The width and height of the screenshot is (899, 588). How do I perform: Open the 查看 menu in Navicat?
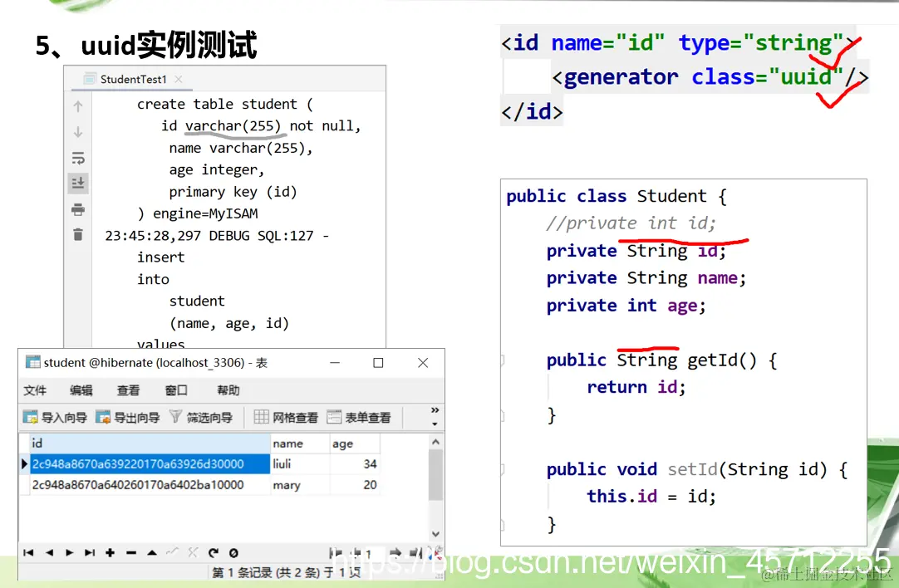pyautogui.click(x=129, y=390)
